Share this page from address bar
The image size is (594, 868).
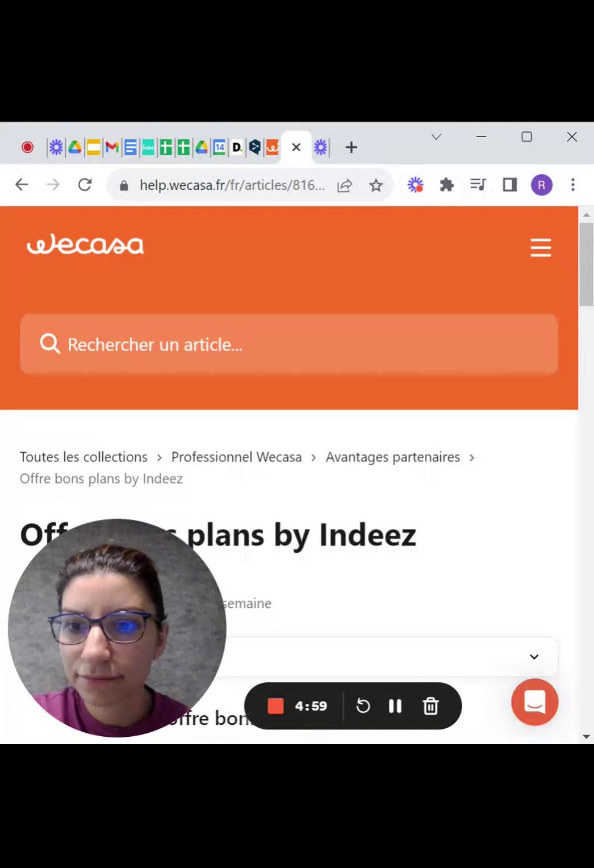[345, 185]
